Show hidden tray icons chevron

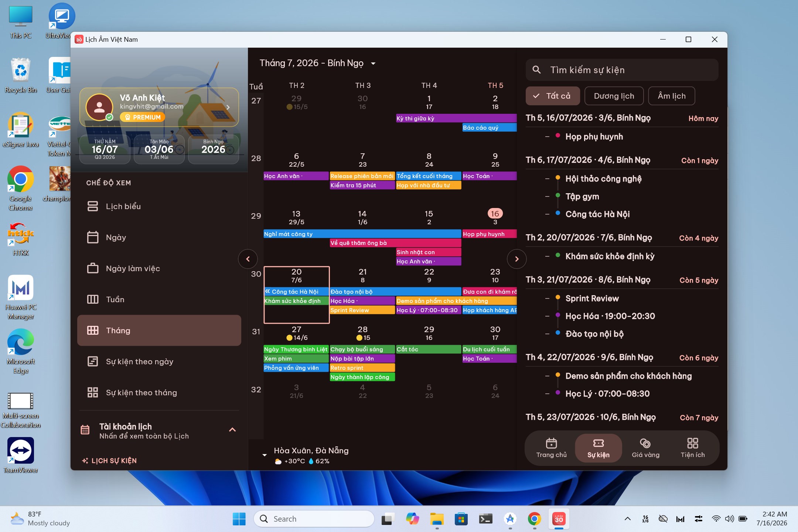click(x=628, y=519)
